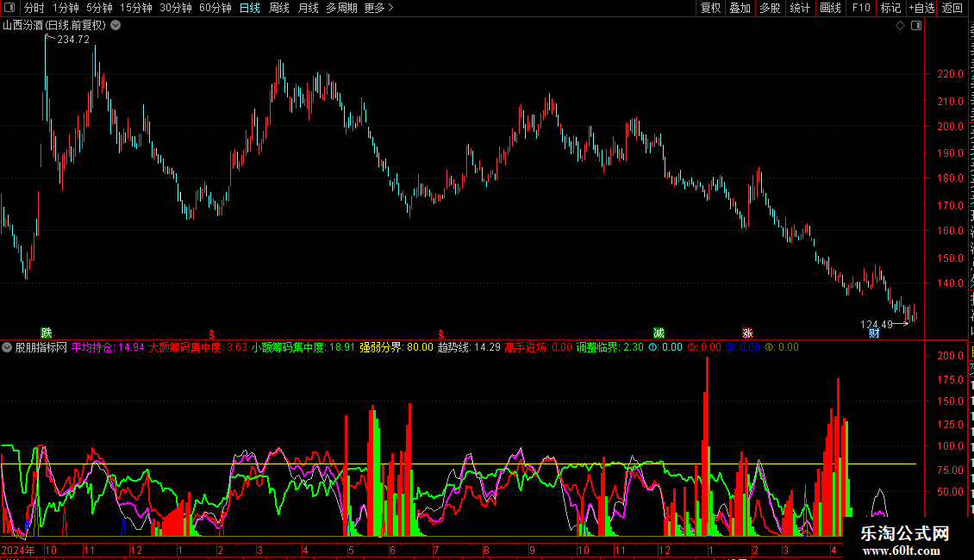Toggle the right side panel icon
Viewport: 974px width, 560px height.
(916, 26)
